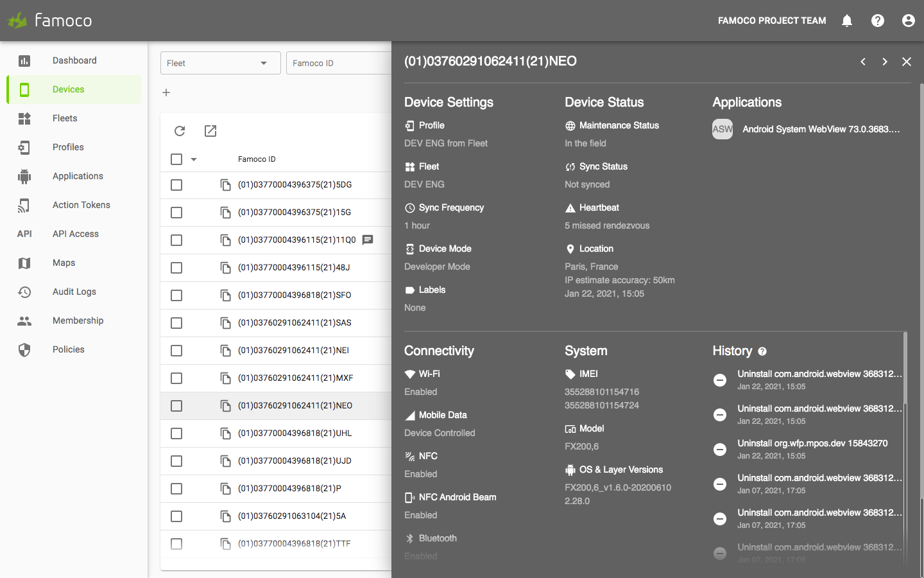This screenshot has width=924, height=578.
Task: Click the first History uninstall entry icon
Action: point(720,380)
